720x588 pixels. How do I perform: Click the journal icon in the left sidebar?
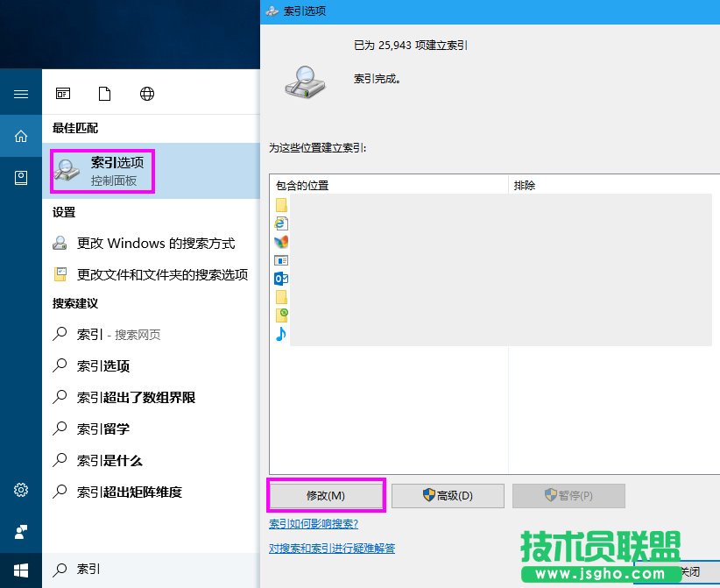click(20, 177)
